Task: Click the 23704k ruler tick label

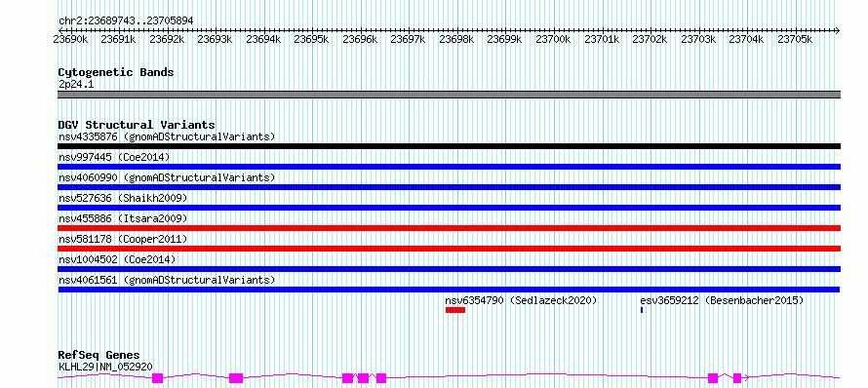Action: 747,39
